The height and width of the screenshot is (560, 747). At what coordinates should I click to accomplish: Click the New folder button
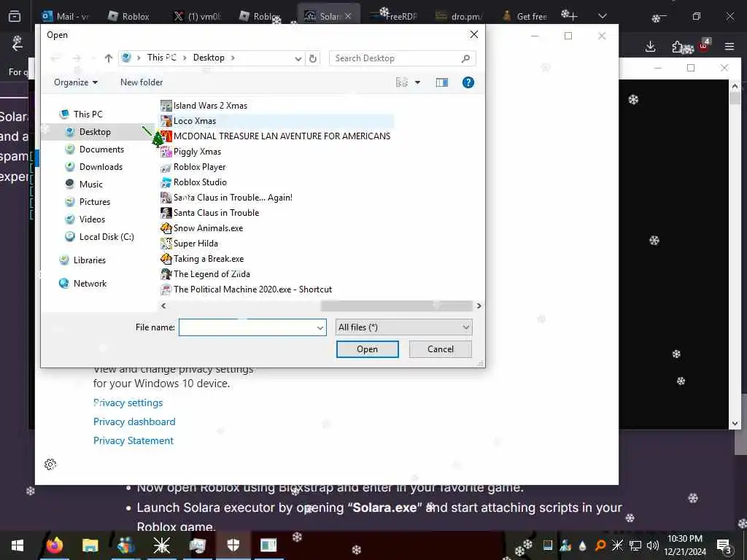(142, 82)
